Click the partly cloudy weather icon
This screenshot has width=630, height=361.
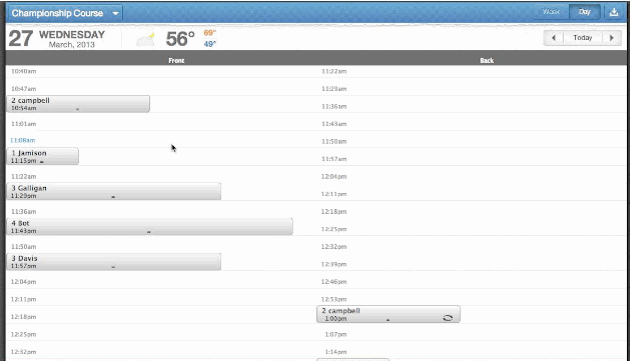[145, 39]
